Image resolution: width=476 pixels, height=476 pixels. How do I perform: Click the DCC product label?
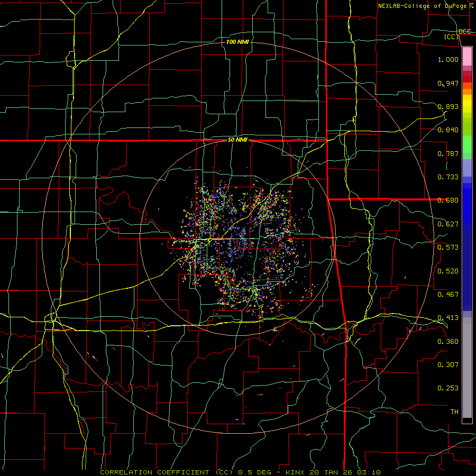click(x=465, y=31)
